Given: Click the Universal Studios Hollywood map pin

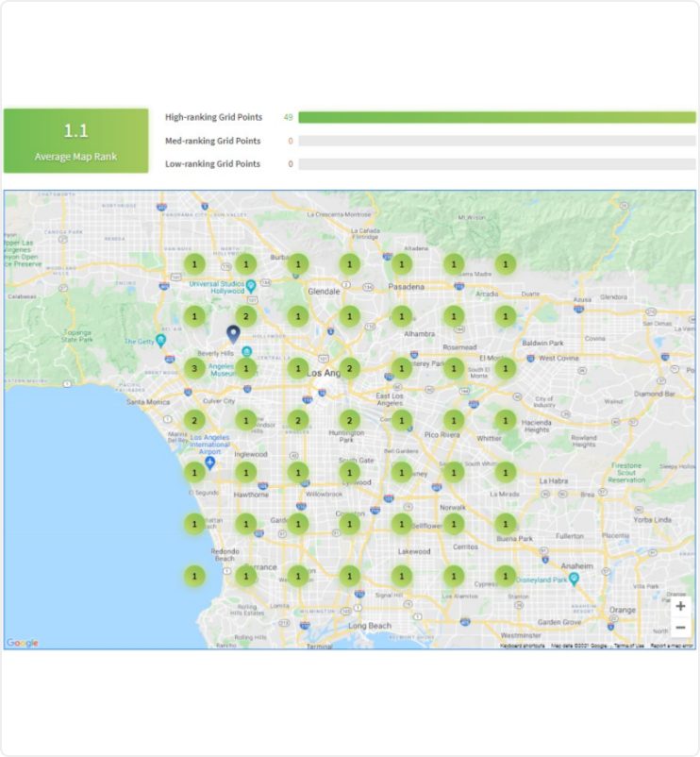Looking at the screenshot, I should click(x=251, y=286).
